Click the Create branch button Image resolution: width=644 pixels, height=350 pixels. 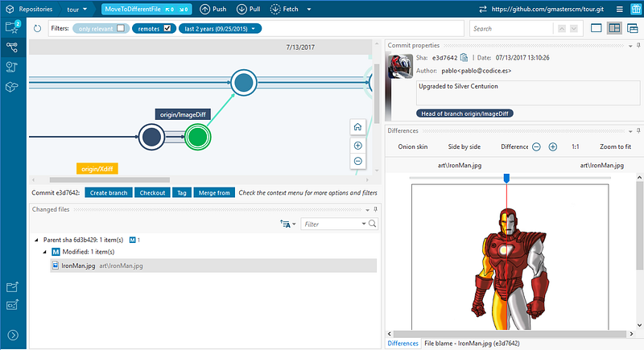point(109,193)
